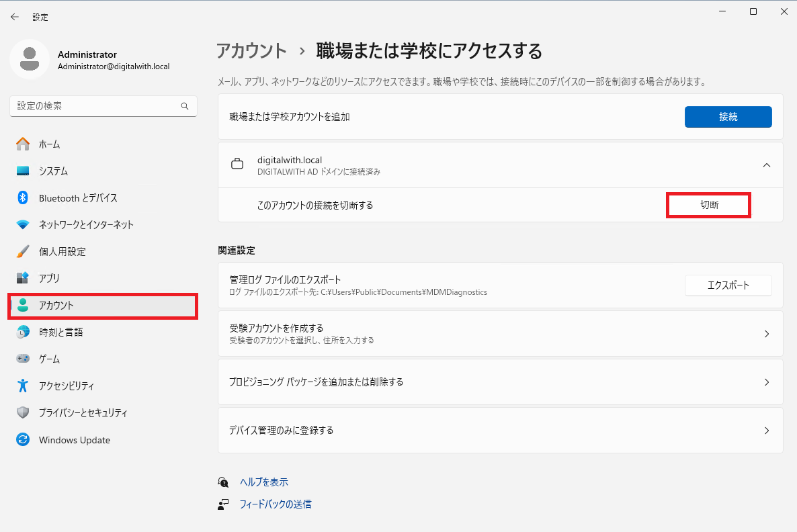Click the DIGITALWITH AD ドメインに接続済み status
The width and height of the screenshot is (797, 532).
(319, 172)
